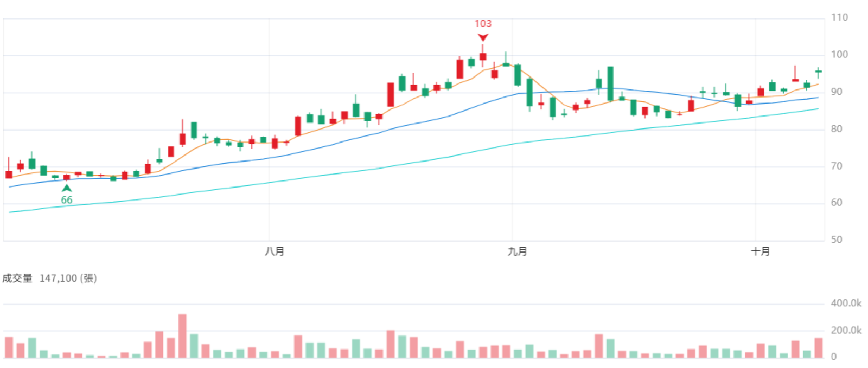Image resolution: width=868 pixels, height=368 pixels.
Task: Click the 110 price axis label
Action: point(839,17)
